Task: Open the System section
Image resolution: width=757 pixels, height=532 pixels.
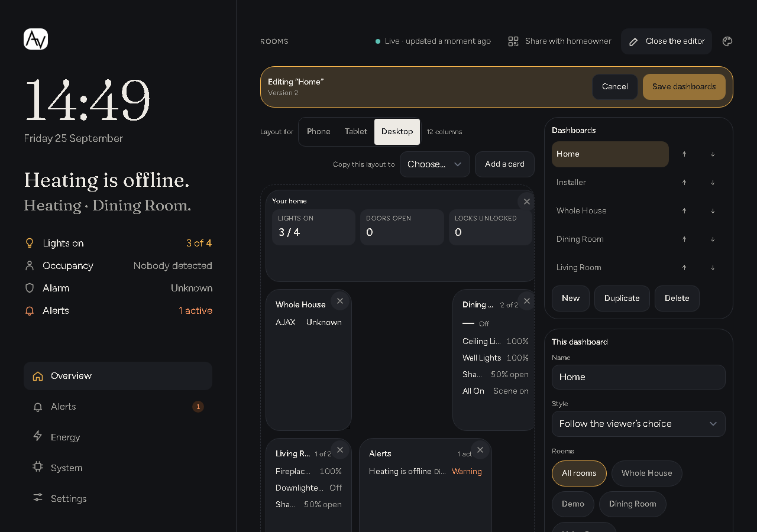Action: [118, 468]
